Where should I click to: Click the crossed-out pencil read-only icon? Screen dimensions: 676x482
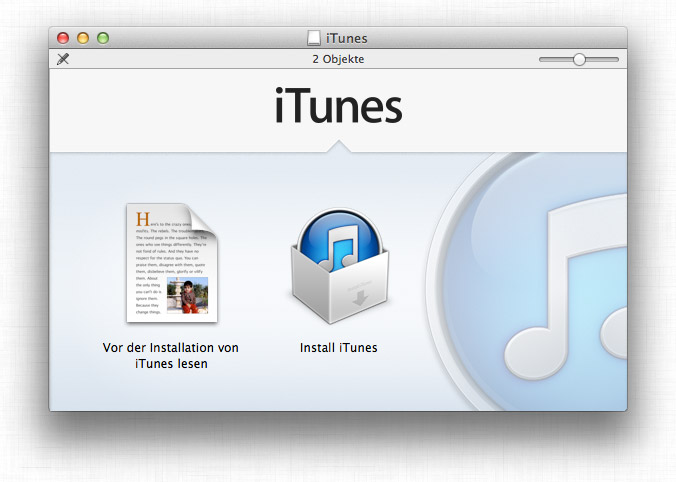[x=63, y=59]
